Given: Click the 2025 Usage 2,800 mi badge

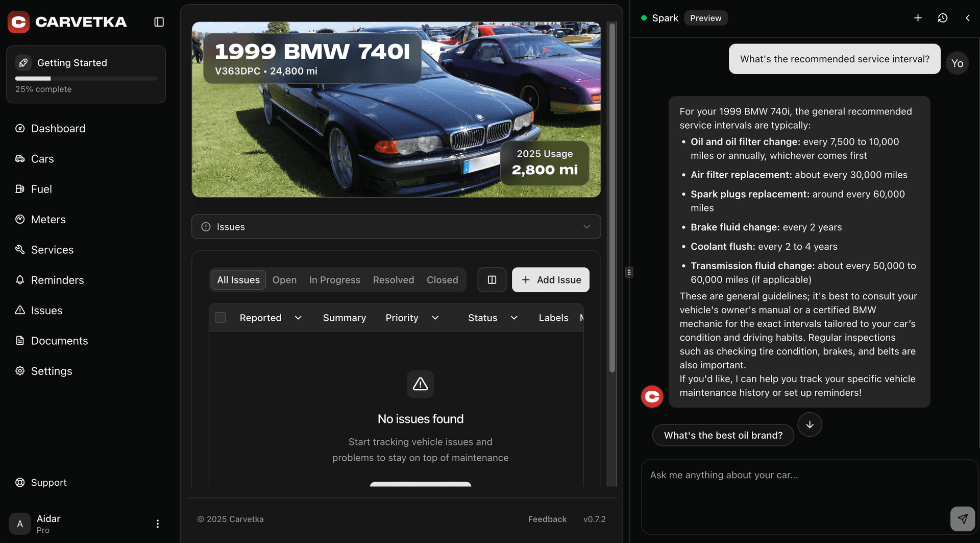Looking at the screenshot, I should 545,163.
